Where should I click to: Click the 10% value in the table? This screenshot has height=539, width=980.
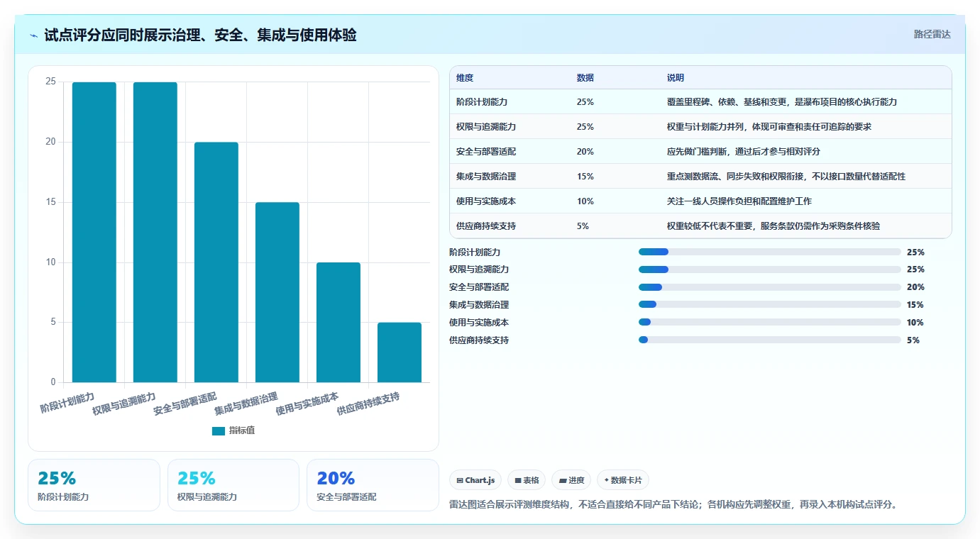(585, 201)
